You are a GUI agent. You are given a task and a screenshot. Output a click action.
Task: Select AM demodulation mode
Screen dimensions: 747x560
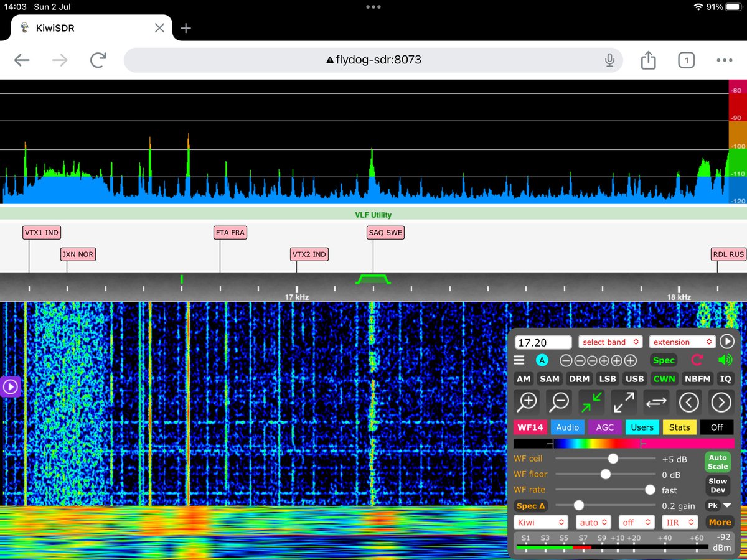coord(524,379)
